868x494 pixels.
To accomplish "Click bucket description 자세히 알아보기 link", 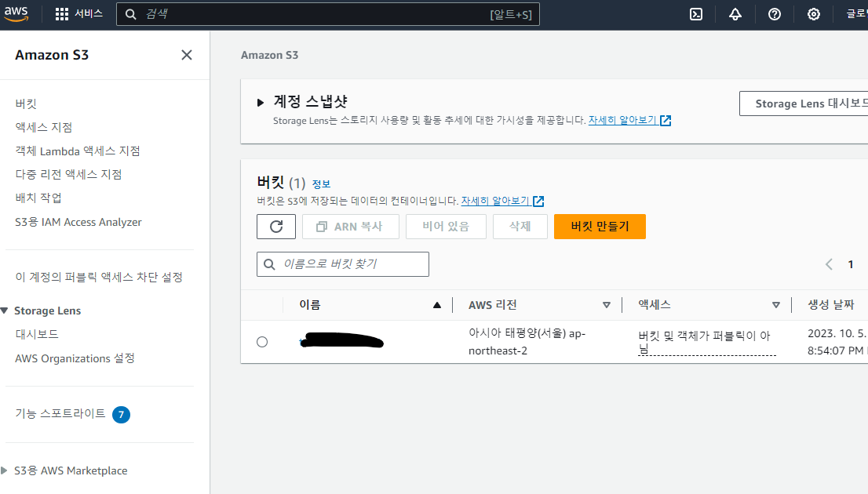I will click(495, 201).
